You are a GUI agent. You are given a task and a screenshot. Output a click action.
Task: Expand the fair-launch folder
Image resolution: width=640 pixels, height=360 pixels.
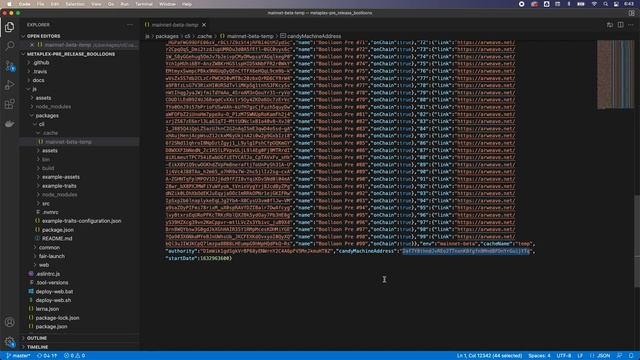pyautogui.click(x=51, y=256)
